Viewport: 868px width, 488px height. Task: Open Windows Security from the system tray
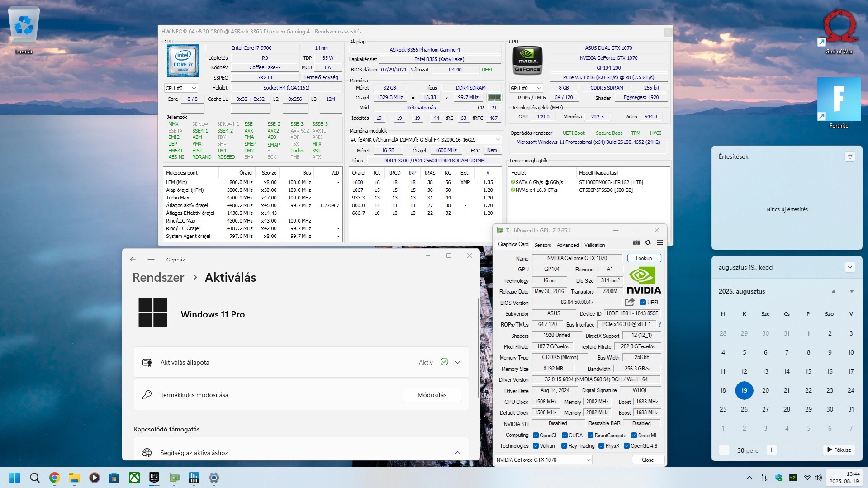click(x=778, y=478)
